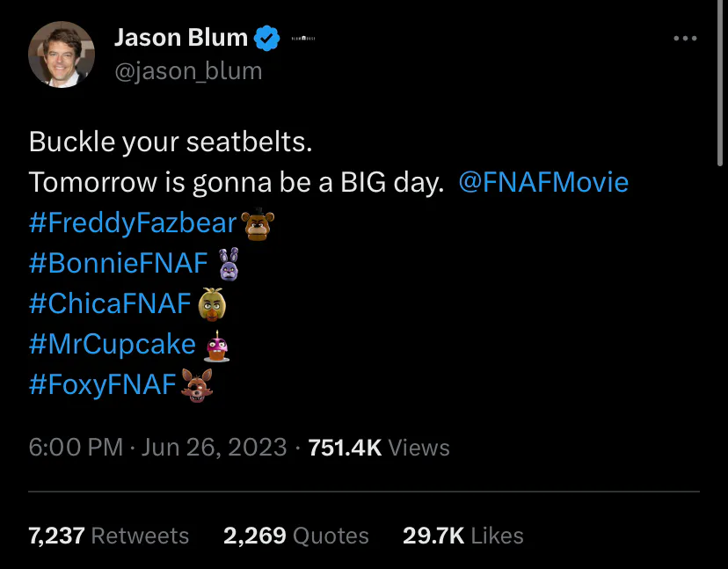
Task: View the 2,269 Quotes list
Action: [x=296, y=536]
